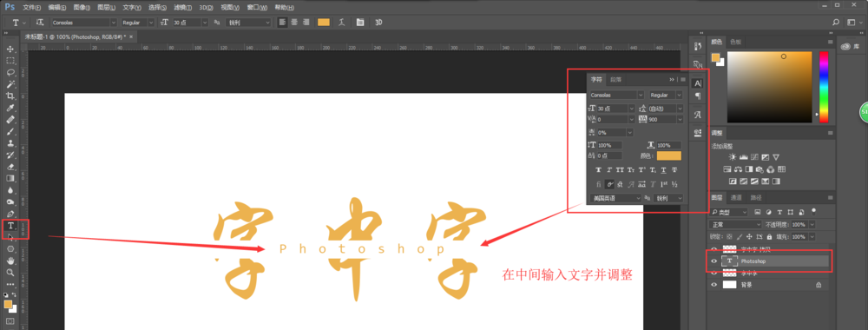Click the 颜色 swatch in Character panel
The width and height of the screenshot is (868, 330).
668,156
